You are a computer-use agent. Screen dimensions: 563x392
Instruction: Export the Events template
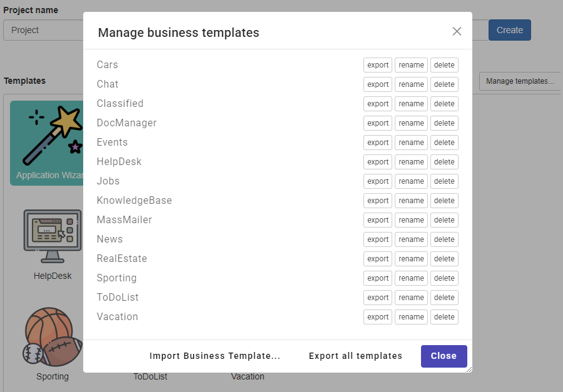click(x=378, y=143)
